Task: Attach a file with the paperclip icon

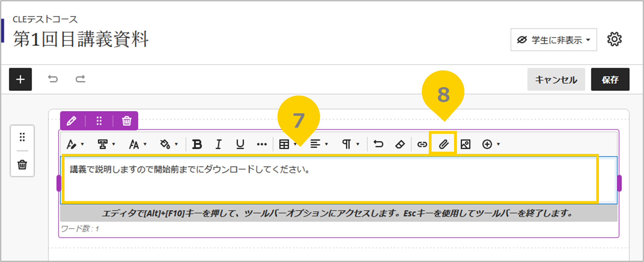Action: coord(443,144)
